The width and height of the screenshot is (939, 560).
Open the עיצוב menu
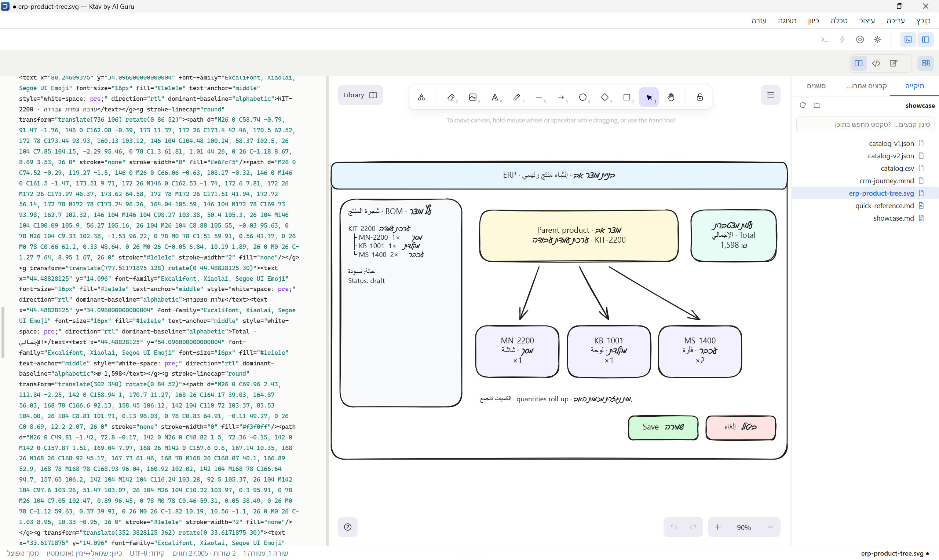[867, 21]
